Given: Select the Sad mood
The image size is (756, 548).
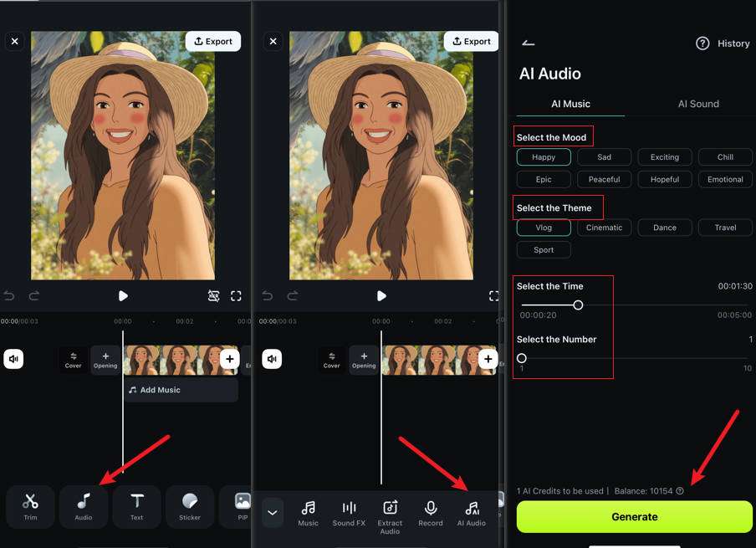Looking at the screenshot, I should (x=604, y=157).
